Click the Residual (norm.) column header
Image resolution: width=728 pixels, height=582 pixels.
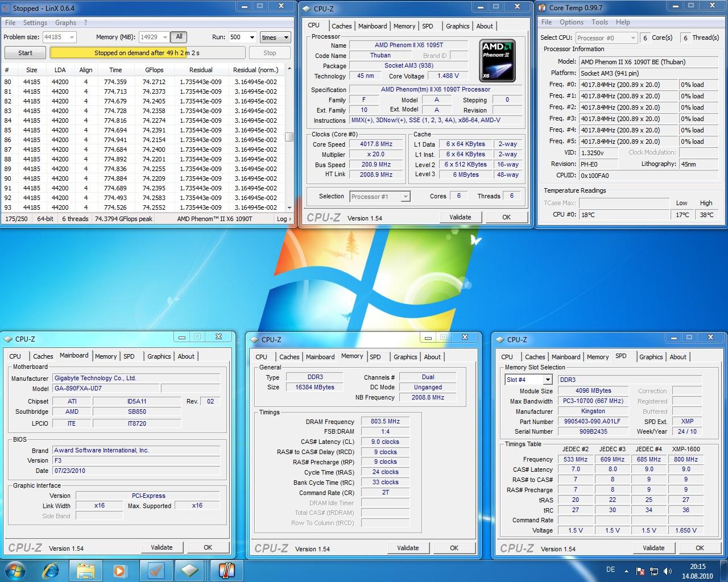pos(256,70)
